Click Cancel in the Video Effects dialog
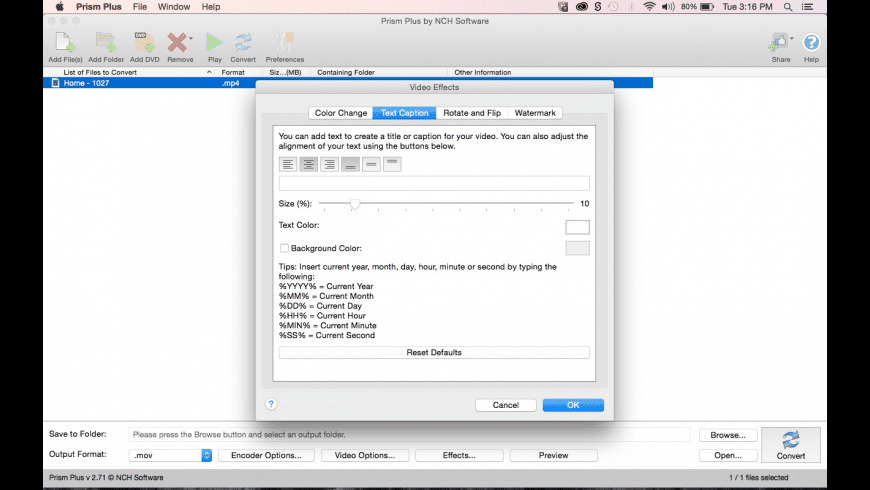 (505, 405)
